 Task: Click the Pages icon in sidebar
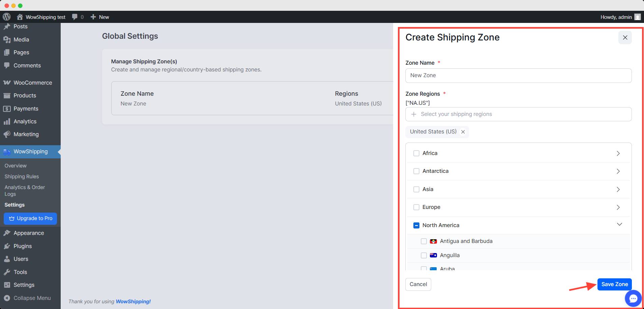pyautogui.click(x=7, y=52)
